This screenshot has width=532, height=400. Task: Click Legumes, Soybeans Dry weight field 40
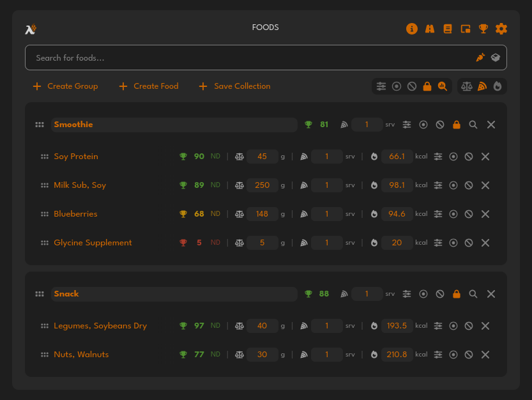click(262, 326)
